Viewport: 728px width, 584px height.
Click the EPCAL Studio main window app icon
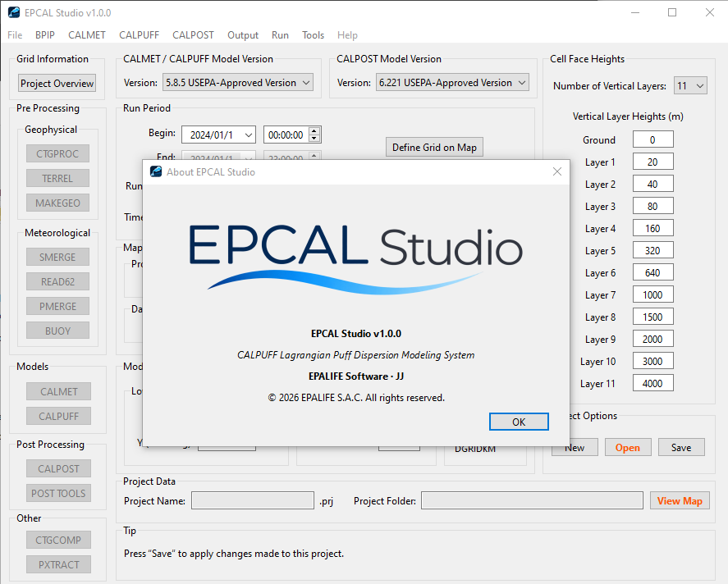14,12
